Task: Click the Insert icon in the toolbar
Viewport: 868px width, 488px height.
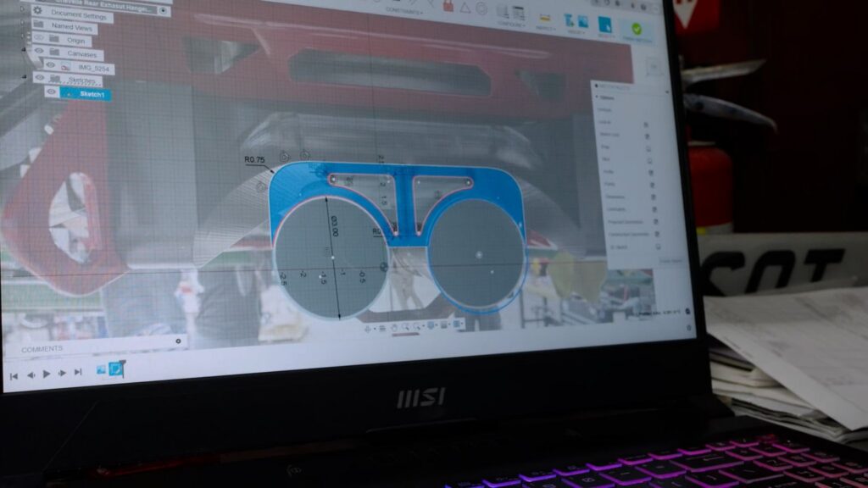Action: 576,21
